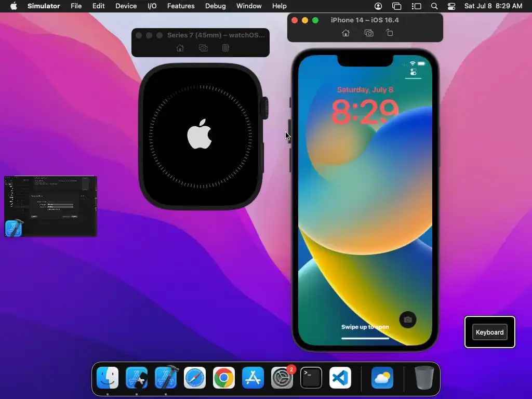Open the I/O menu
The width and height of the screenshot is (532, 399).
(x=152, y=6)
